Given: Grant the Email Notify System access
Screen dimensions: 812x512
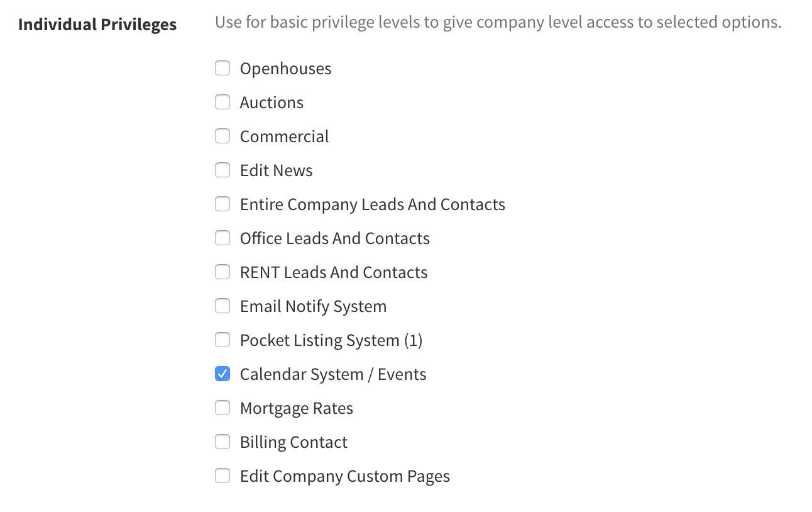Looking at the screenshot, I should coord(222,306).
